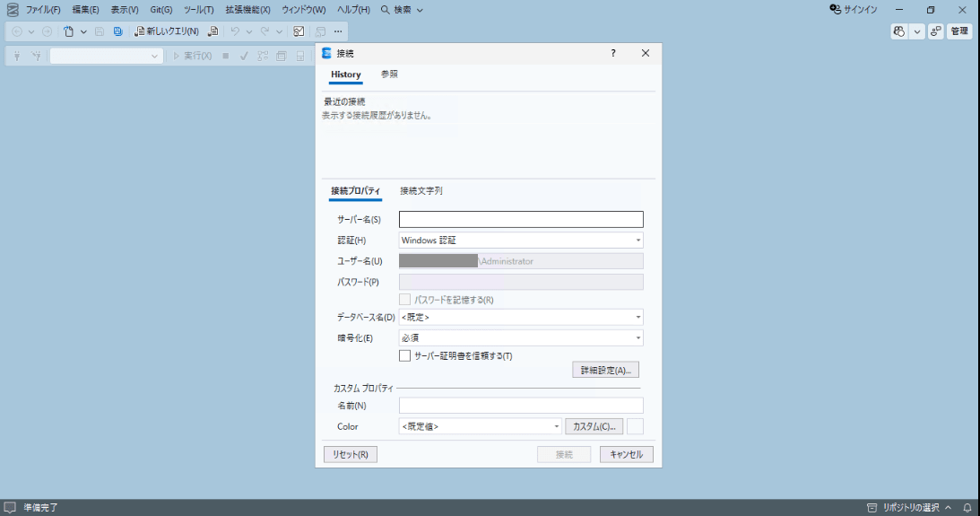980x516 pixels.
Task: Open the 暗号化 必須 dropdown
Action: (521, 337)
